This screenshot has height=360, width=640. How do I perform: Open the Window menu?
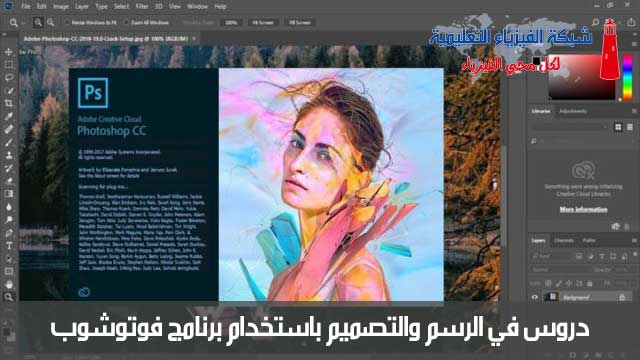[197, 7]
